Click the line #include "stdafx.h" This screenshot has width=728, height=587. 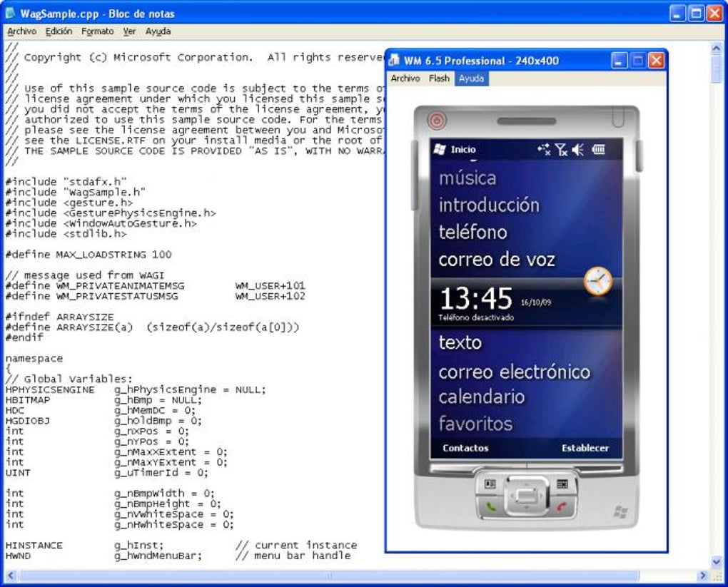[x=66, y=181]
